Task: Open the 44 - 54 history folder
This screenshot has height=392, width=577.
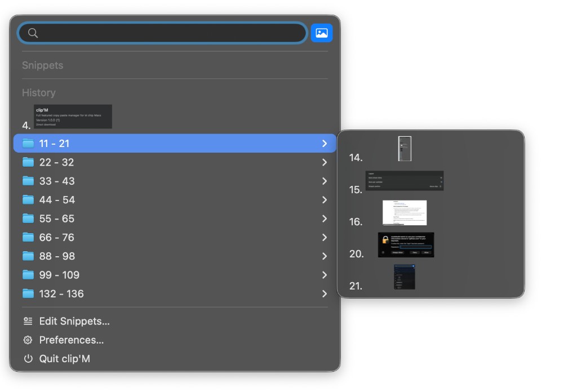Action: tap(175, 200)
